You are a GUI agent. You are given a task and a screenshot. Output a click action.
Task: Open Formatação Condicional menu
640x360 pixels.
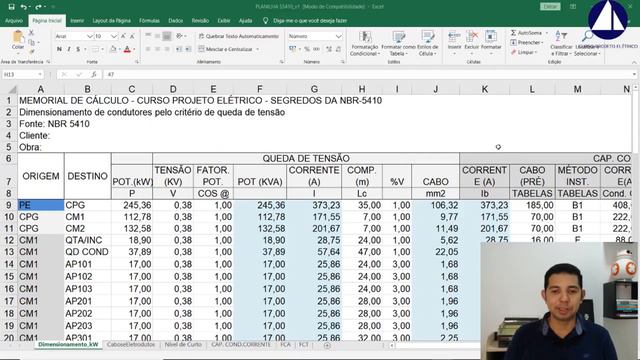point(364,43)
